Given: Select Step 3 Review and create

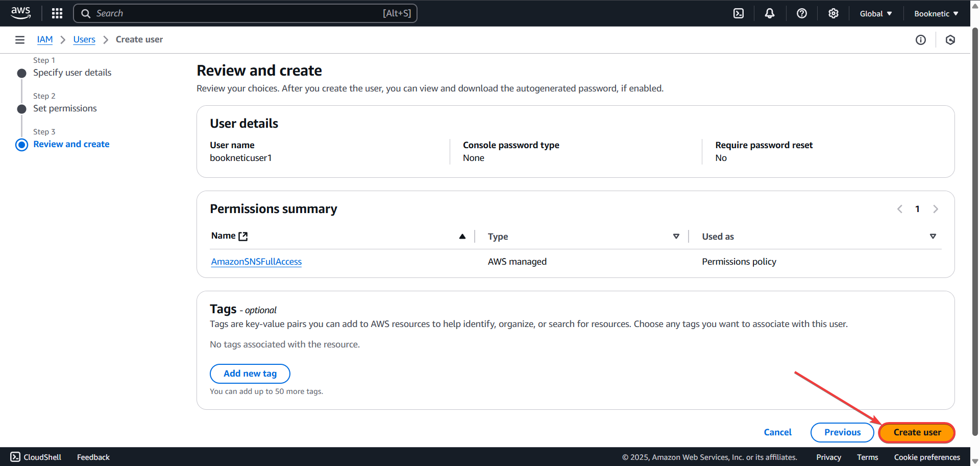Looking at the screenshot, I should pyautogui.click(x=71, y=144).
